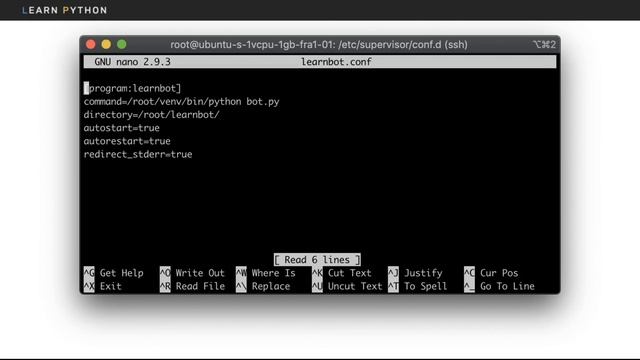Click the GNU nano 2.9.3 version label
This screenshot has height=360, width=640.
pyautogui.click(x=132, y=62)
